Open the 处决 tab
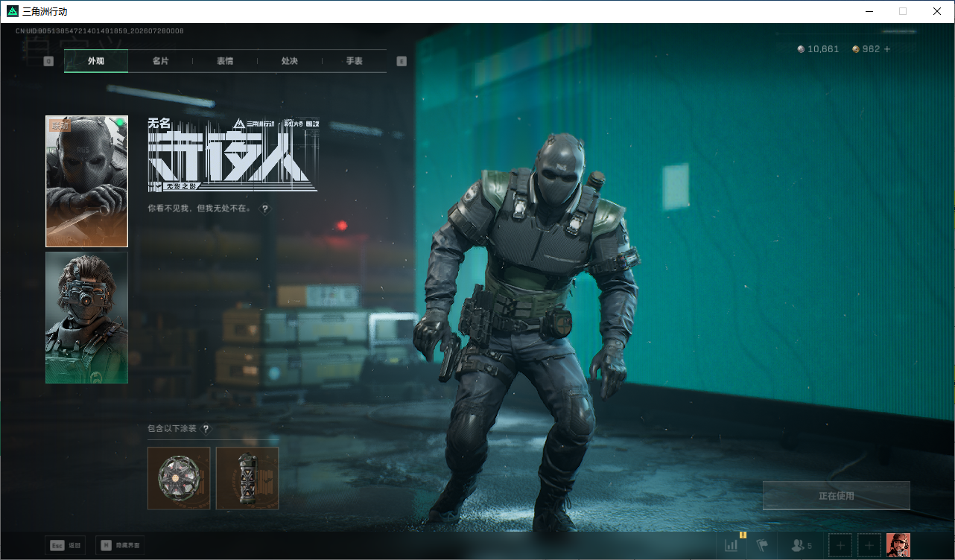The height and width of the screenshot is (560, 955). click(x=290, y=61)
